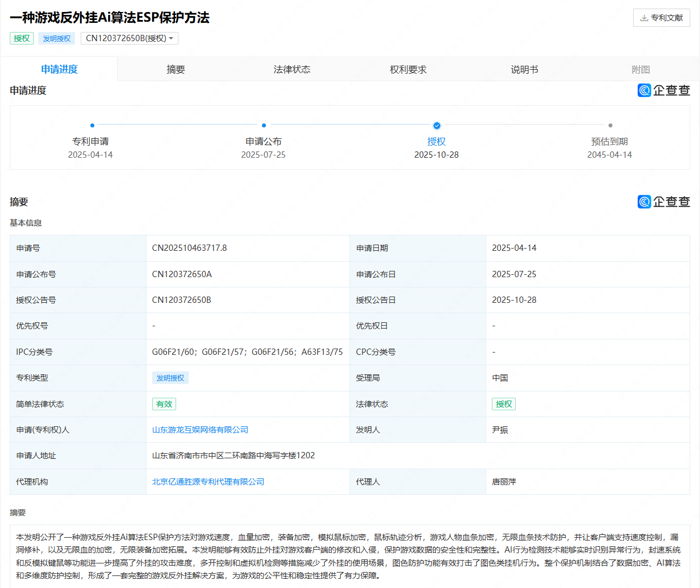Screen dimensions: 700x588
Task: Select the 专利申请 timeline dot
Action: 92,125
